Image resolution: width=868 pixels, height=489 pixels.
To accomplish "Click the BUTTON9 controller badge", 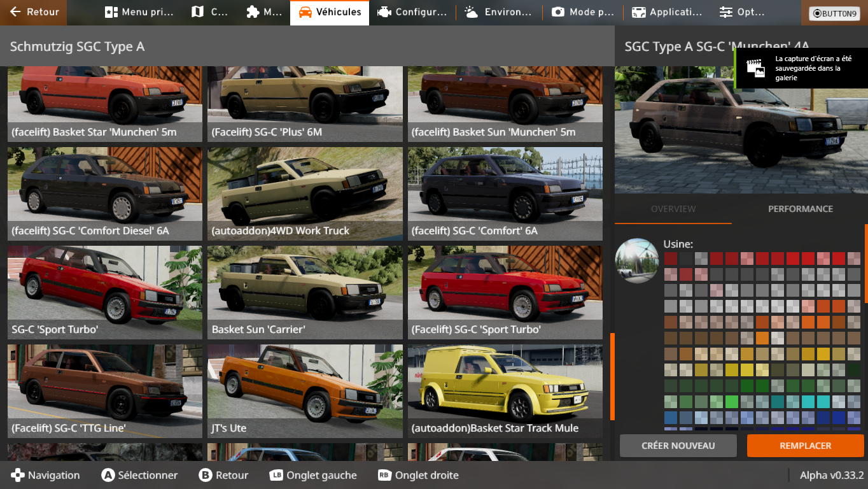I will click(x=834, y=13).
